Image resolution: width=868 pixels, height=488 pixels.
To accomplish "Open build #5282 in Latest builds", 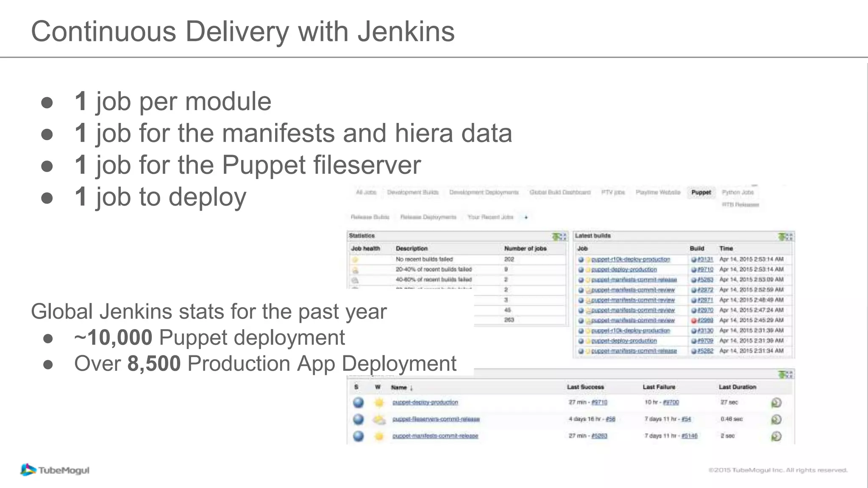I will pyautogui.click(x=706, y=351).
